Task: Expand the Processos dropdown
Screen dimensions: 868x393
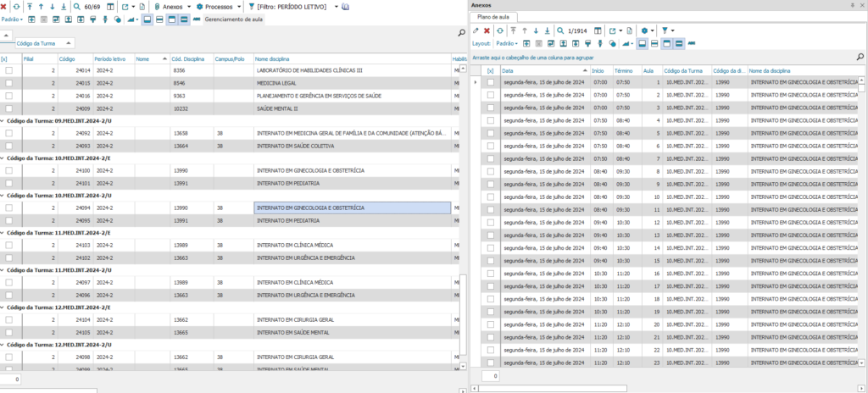Action: 237,6
